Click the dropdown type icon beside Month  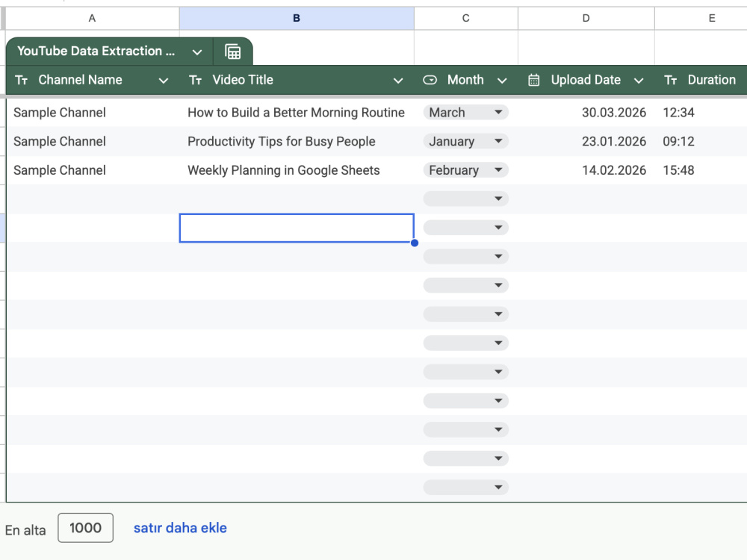click(430, 80)
